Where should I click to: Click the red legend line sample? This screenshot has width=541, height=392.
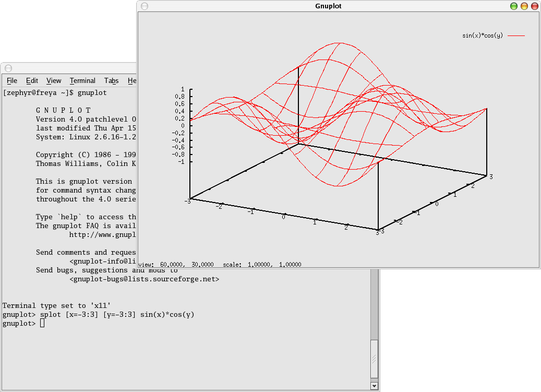pos(516,35)
